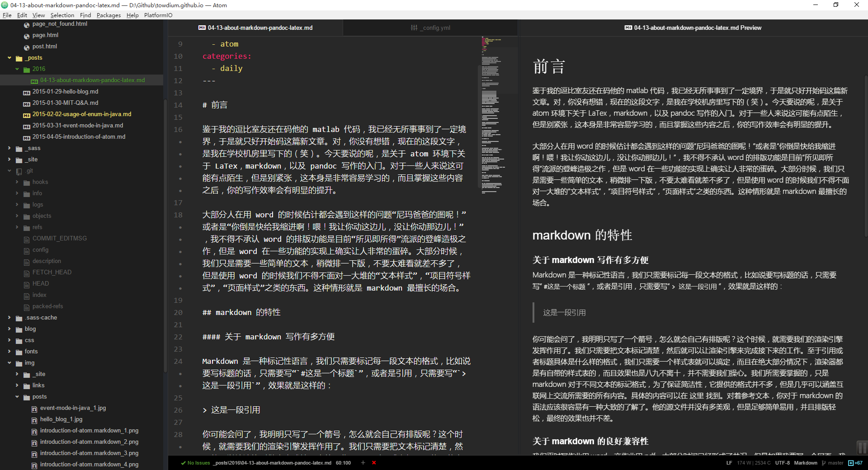Viewport: 868px width, 470px height.
Task: Switch to the _config.yml tab
Action: (x=430, y=28)
